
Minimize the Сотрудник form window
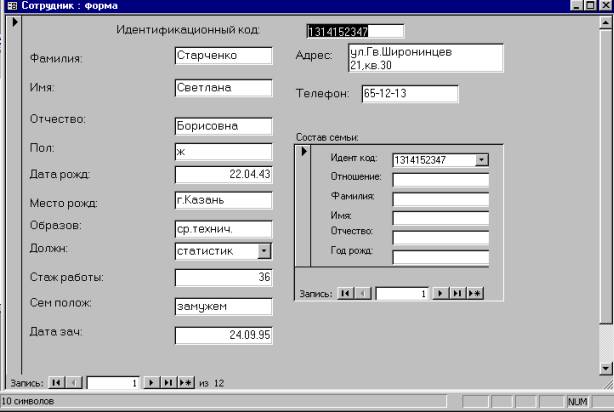pyautogui.click(x=577, y=5)
